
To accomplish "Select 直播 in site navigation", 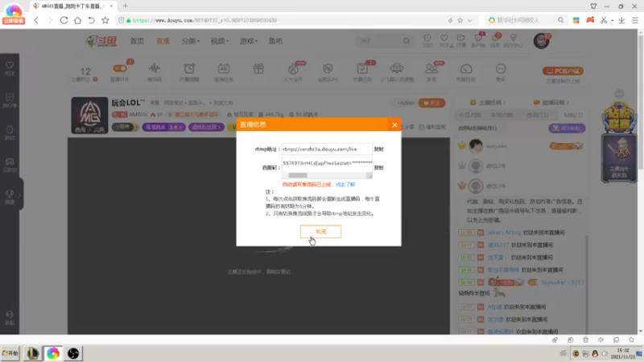I will click(163, 41).
